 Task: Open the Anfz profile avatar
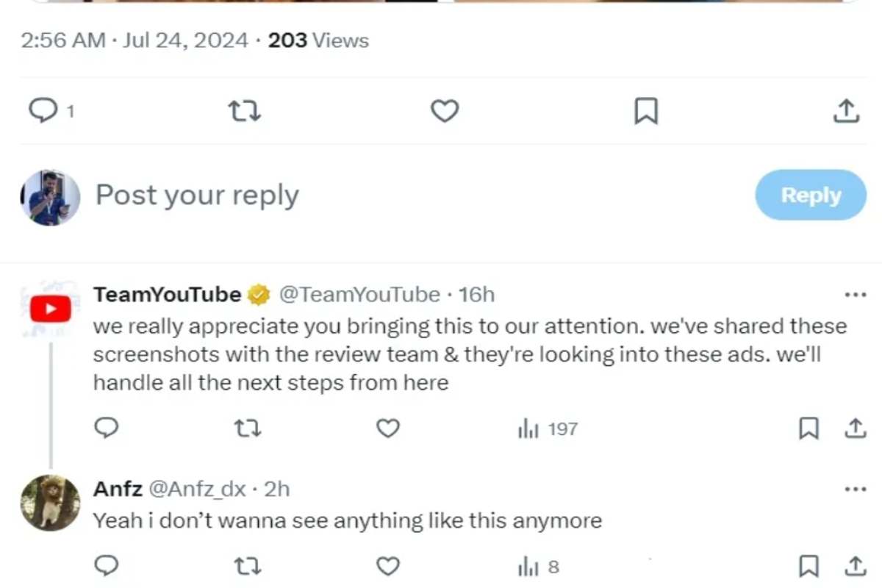pos(50,503)
